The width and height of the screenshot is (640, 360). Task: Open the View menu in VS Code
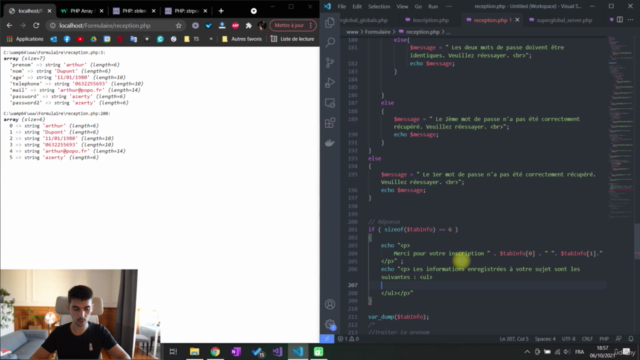click(402, 7)
